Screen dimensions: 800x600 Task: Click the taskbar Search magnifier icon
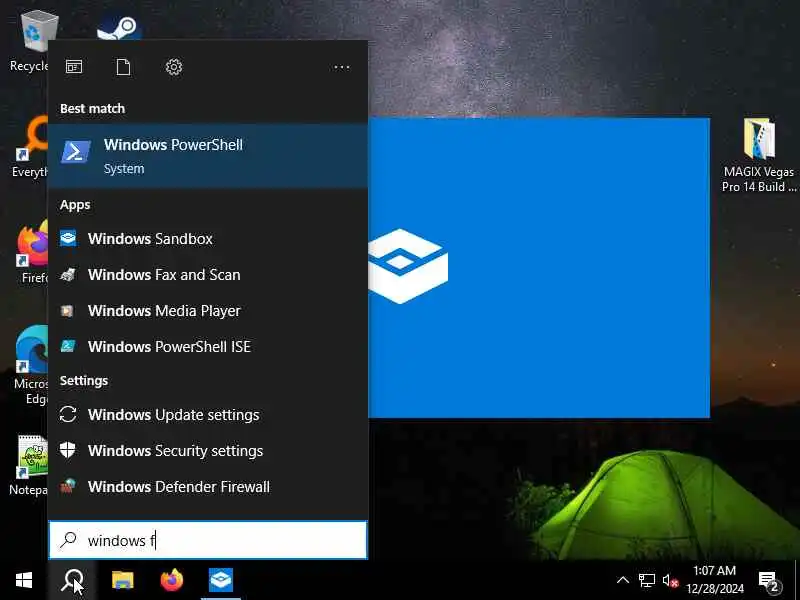73,581
